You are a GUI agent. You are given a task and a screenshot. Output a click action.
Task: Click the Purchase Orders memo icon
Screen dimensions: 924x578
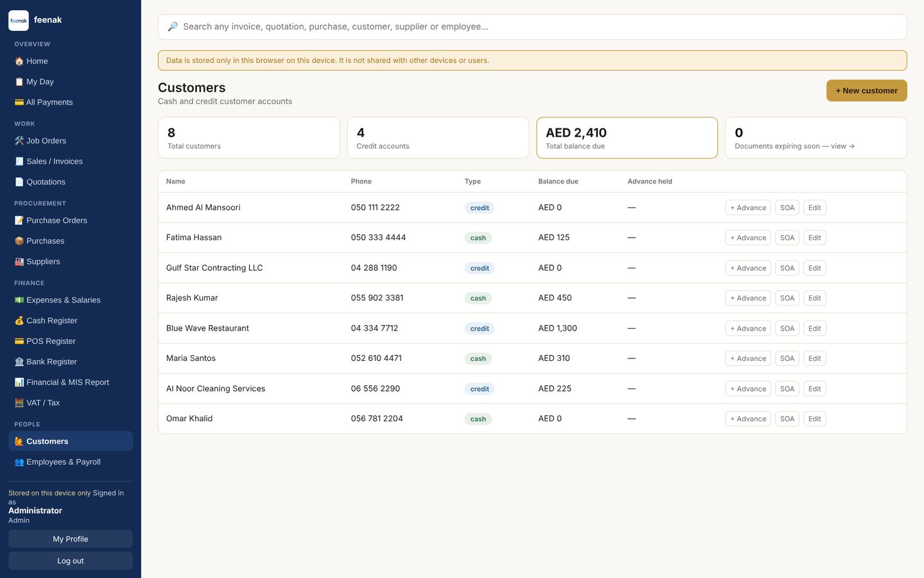[19, 220]
